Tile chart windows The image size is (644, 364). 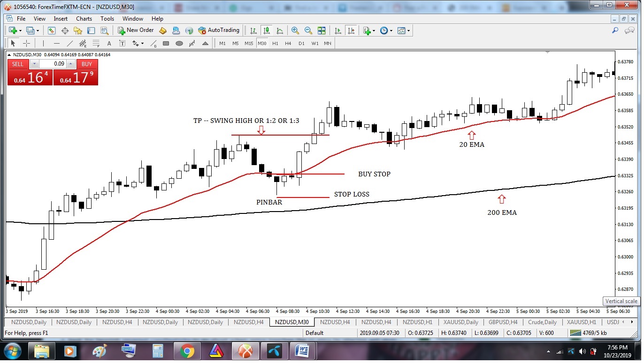click(x=322, y=30)
